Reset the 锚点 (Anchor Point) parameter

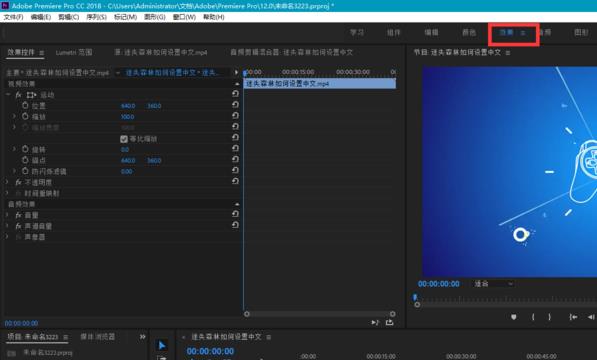coord(235,159)
